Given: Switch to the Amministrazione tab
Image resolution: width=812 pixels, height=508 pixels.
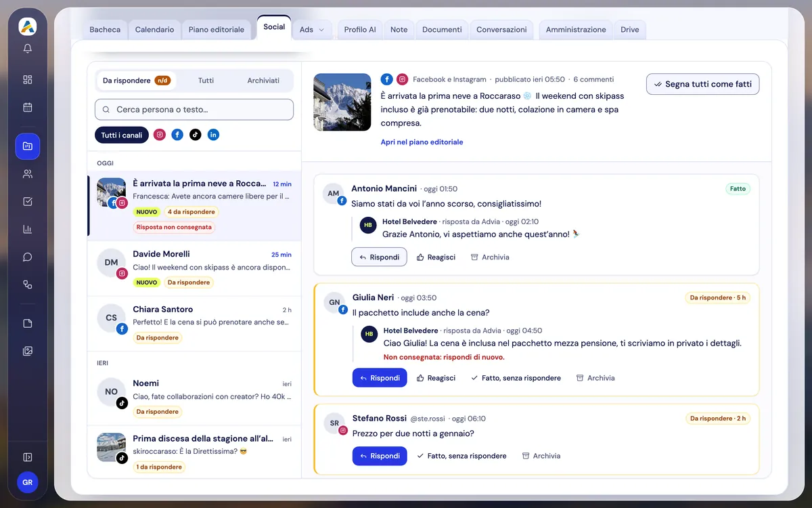Looking at the screenshot, I should tap(576, 30).
